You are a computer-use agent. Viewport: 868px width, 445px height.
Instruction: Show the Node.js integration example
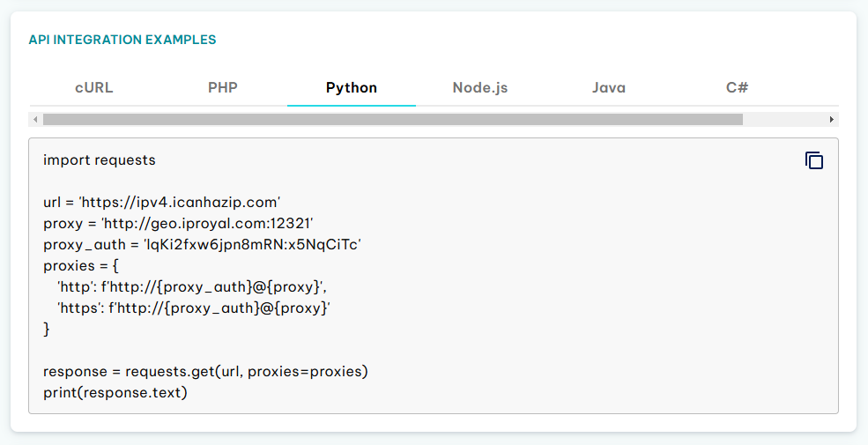click(480, 87)
